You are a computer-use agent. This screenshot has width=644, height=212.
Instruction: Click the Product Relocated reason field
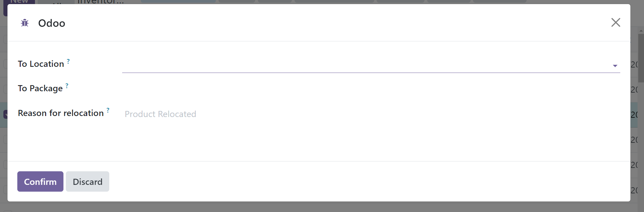tap(371, 114)
